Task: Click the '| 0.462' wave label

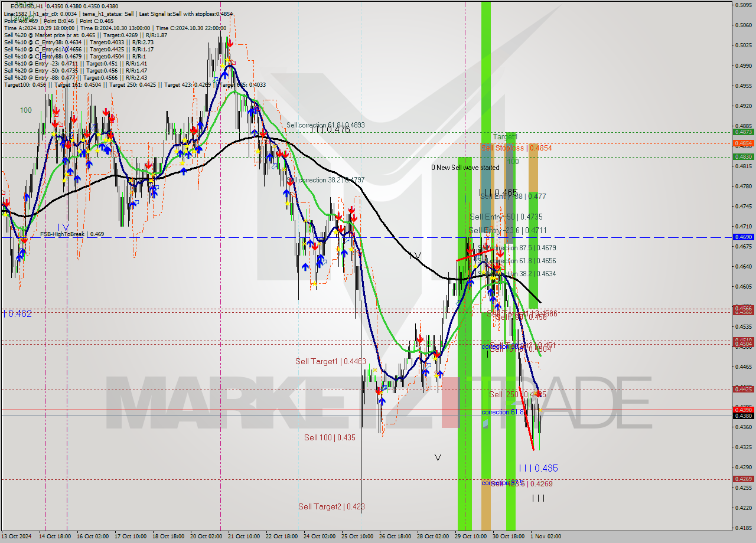Action: pyautogui.click(x=18, y=313)
